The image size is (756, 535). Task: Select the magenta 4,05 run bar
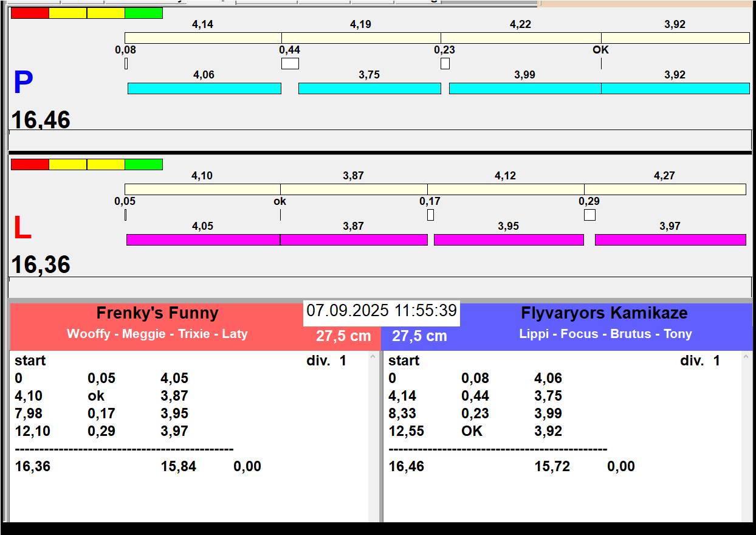point(203,240)
